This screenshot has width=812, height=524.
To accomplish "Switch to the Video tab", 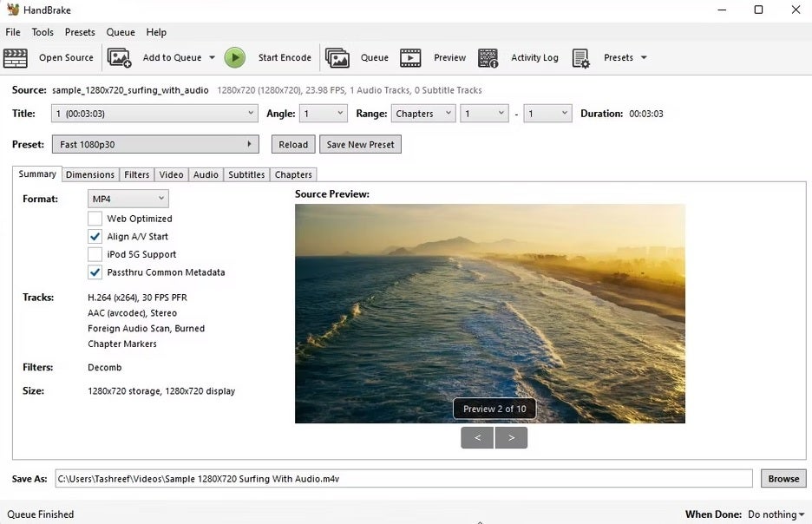I will pos(171,174).
